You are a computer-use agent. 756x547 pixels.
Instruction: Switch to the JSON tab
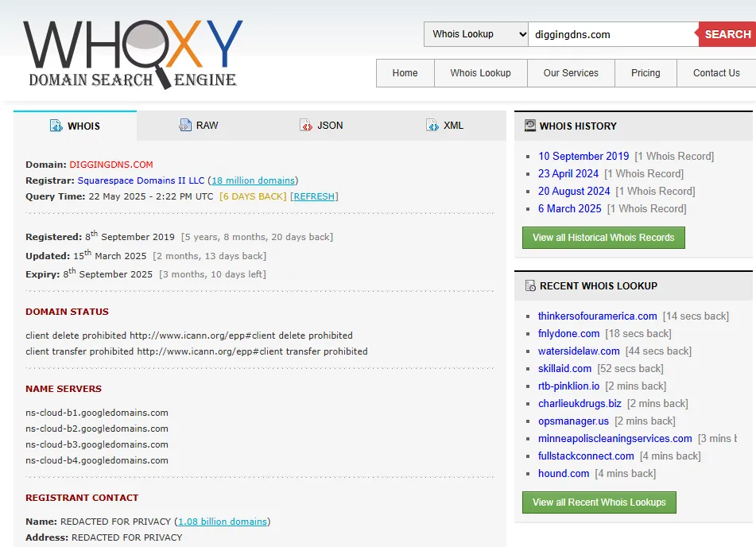tap(322, 126)
